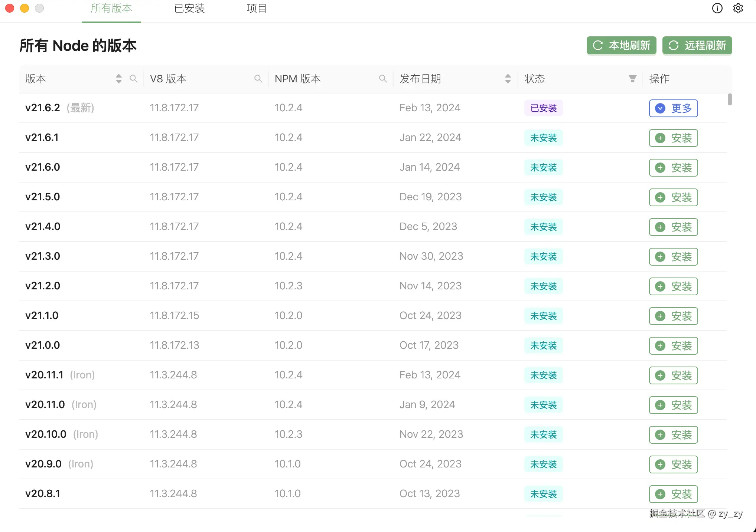The height and width of the screenshot is (532, 756).
Task: Click 已安装 status tag for v21.6.2
Action: [x=543, y=108]
